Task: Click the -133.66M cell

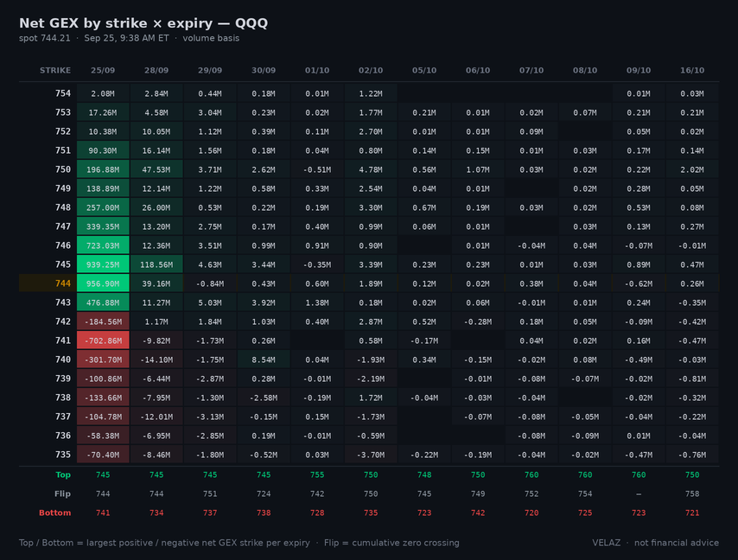Action: (x=103, y=398)
